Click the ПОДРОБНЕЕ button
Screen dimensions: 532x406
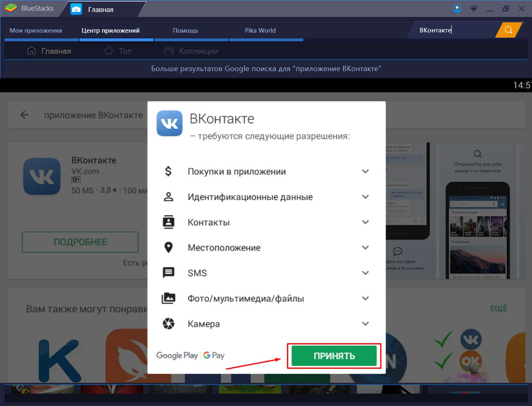click(80, 242)
